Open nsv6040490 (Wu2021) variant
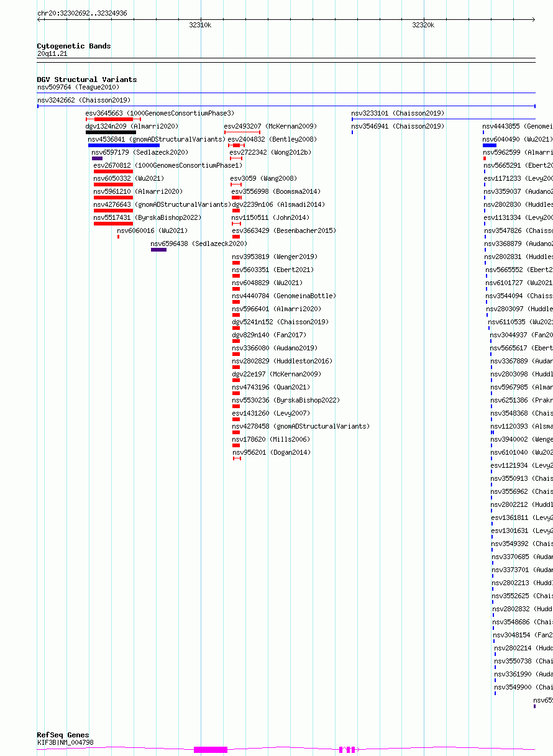This screenshot has width=553, height=756. (x=518, y=140)
